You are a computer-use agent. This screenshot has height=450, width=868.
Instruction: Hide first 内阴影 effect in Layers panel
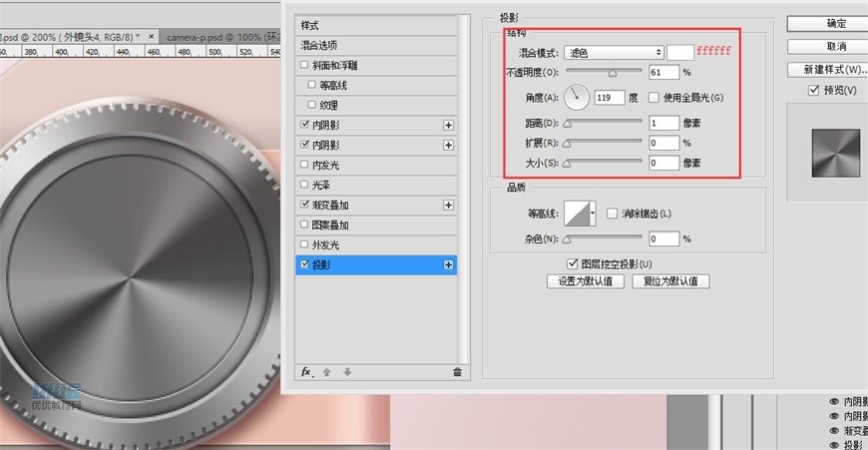tap(834, 402)
